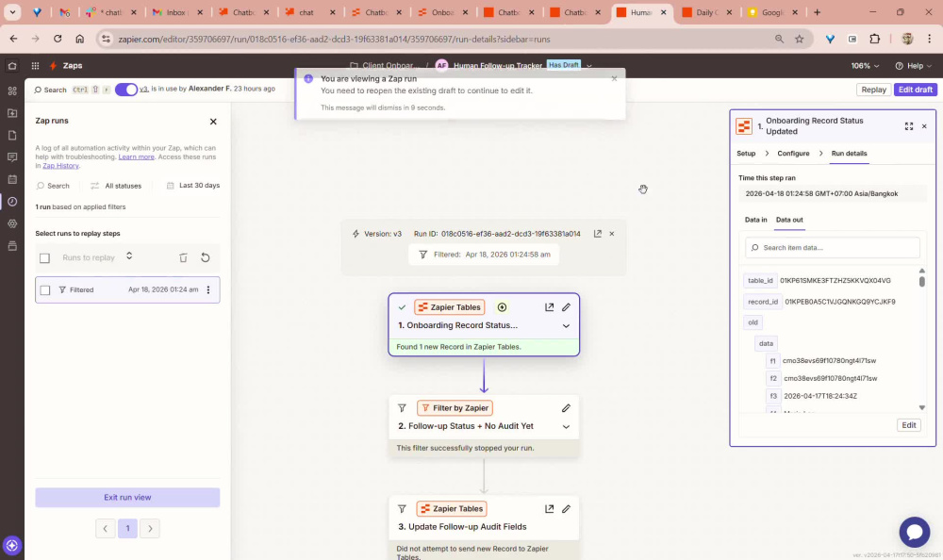The height and width of the screenshot is (560, 943).
Task: Open the All statuses filter dropdown
Action: (116, 186)
